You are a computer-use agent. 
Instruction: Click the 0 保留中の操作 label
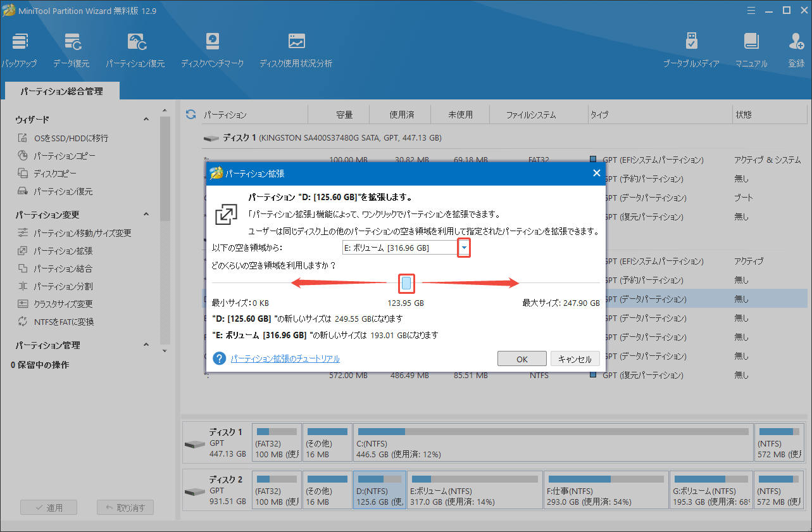point(40,365)
